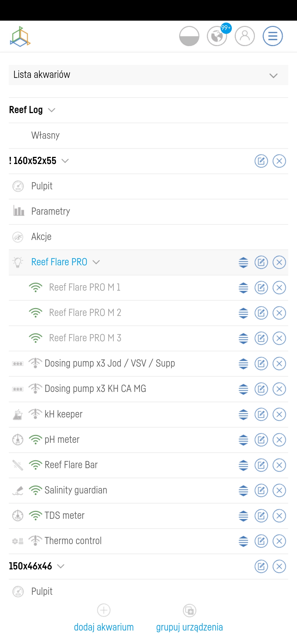This screenshot has height=644, width=297.
Task: Toggle the 150x46x46 aquarium section
Action: pos(61,566)
